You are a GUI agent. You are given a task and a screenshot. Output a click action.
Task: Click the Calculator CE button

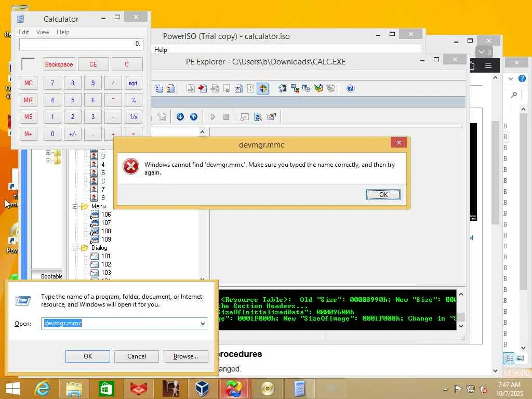pyautogui.click(x=94, y=64)
